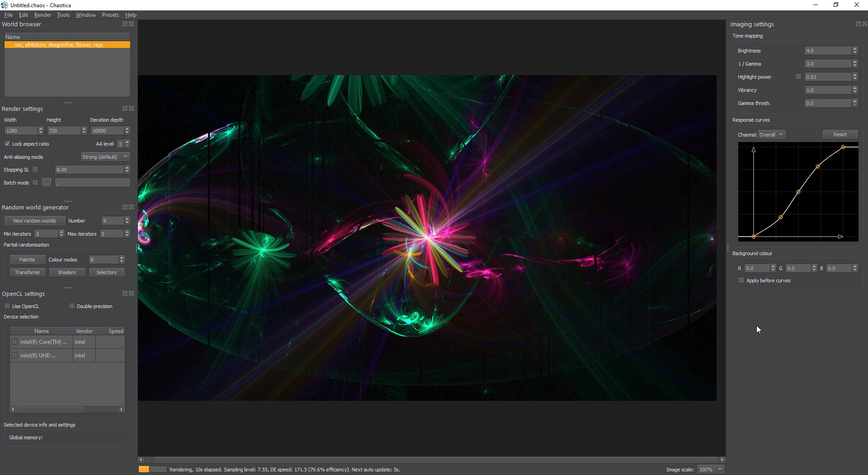Float the Imaging settings panel
The height and width of the screenshot is (475, 868).
[858, 24]
